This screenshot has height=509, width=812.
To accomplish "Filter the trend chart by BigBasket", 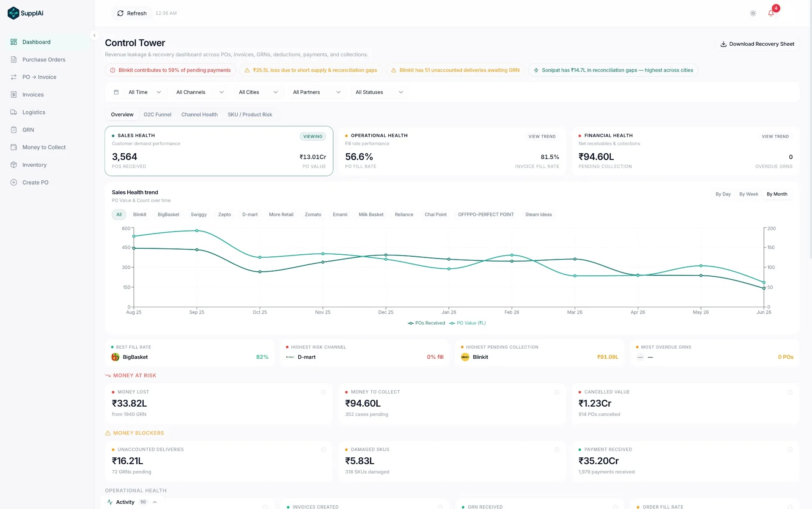I will pos(168,215).
